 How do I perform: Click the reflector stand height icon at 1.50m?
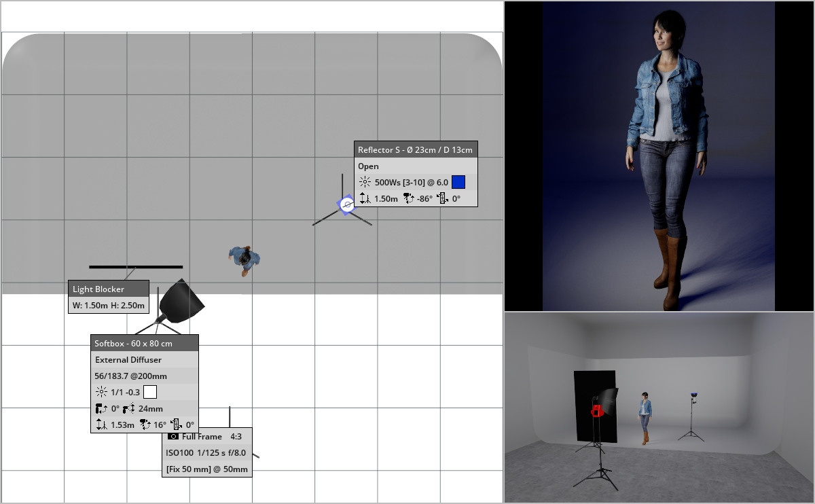pyautogui.click(x=365, y=199)
